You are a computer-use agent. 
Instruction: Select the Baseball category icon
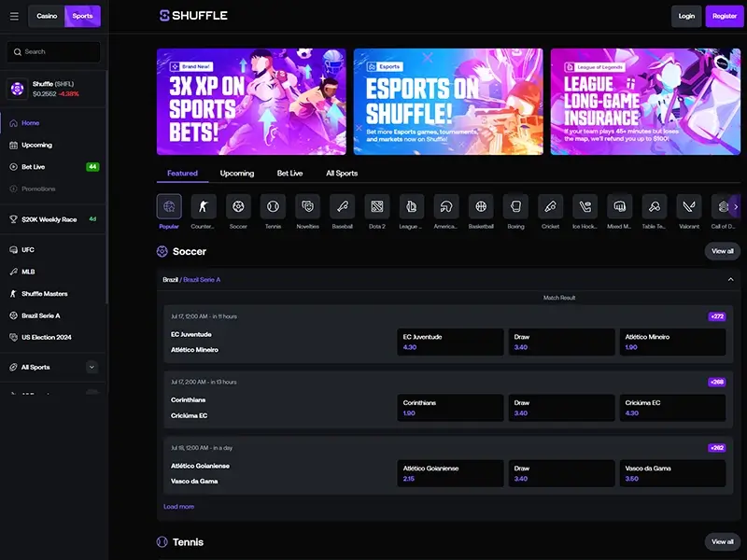point(343,206)
